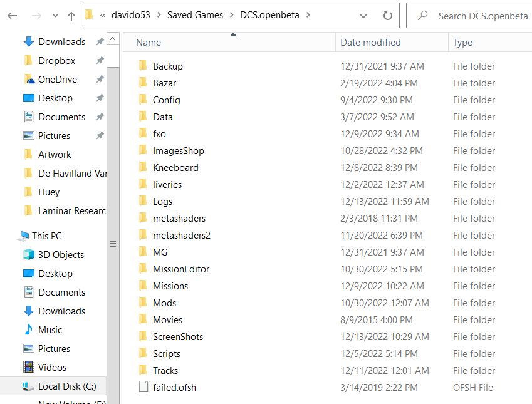Open pinned Pictures in Quick access
532x404 pixels.
pos(54,136)
